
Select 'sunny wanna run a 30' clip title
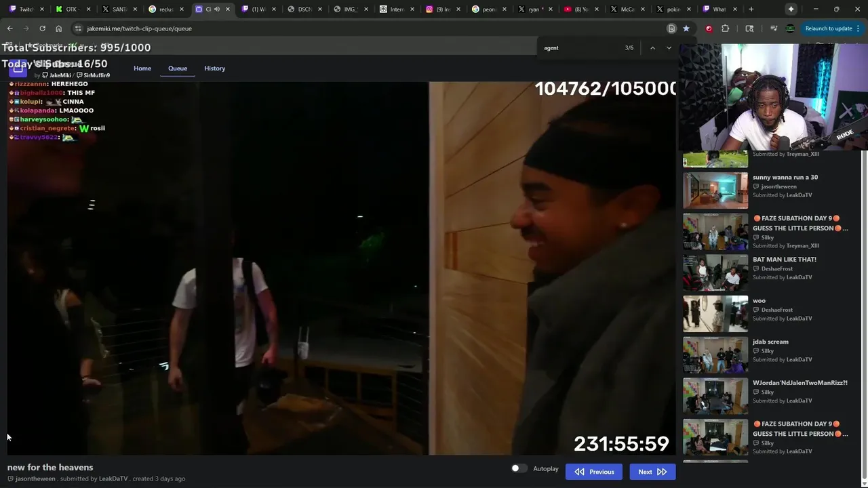coord(785,178)
